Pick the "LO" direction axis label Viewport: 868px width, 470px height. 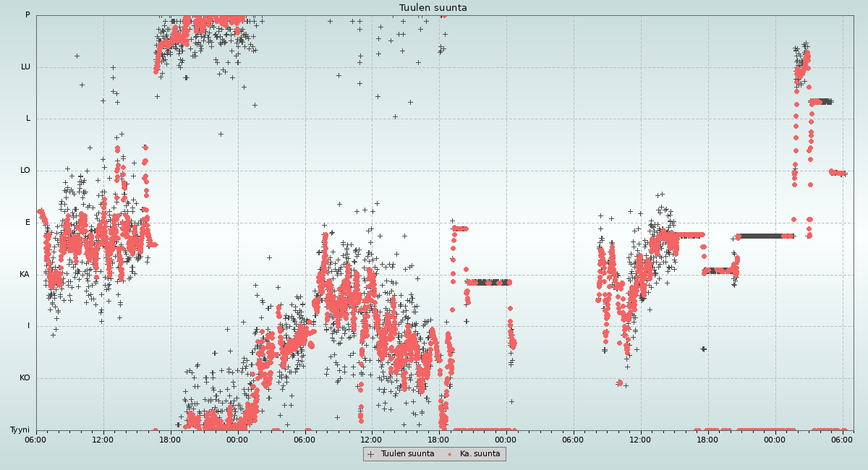pos(25,171)
